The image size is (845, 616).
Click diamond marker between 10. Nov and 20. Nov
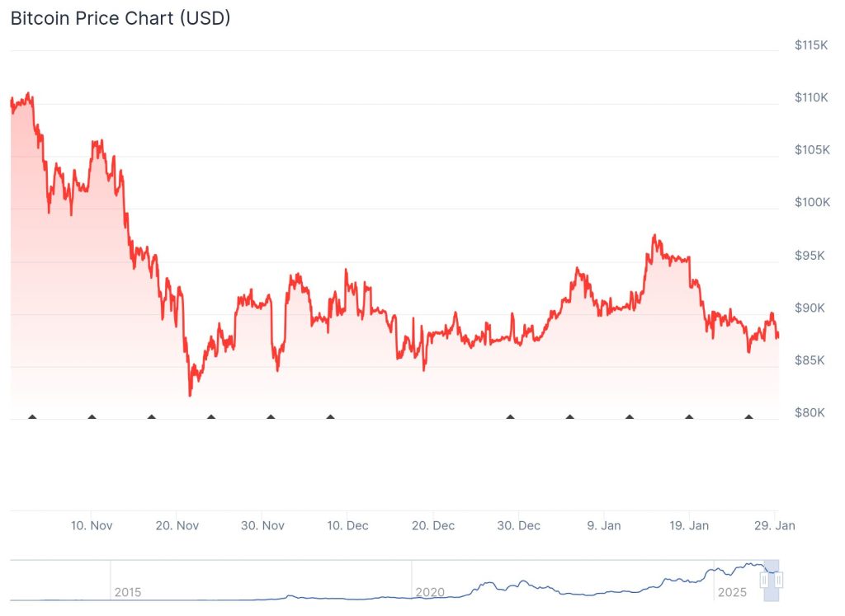click(151, 417)
